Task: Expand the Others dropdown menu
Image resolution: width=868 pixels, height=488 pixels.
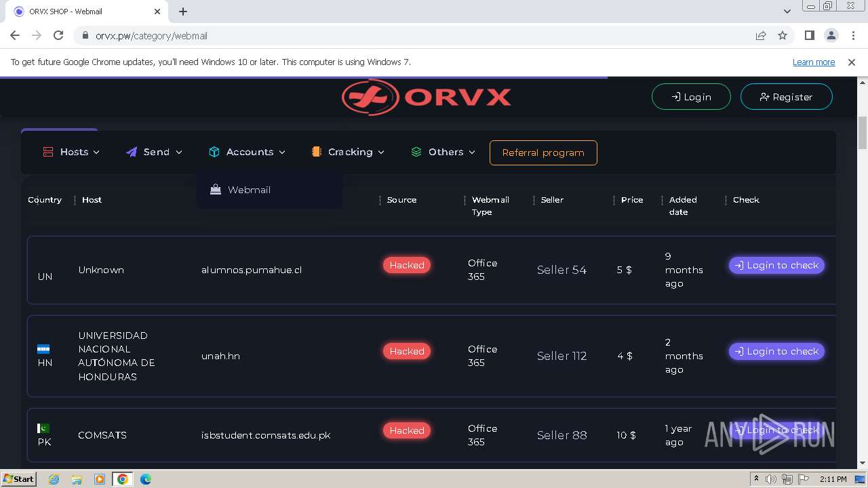Action: coord(443,152)
